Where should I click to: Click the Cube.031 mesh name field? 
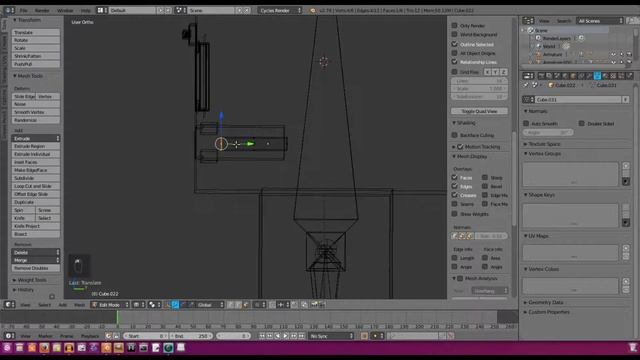point(579,100)
